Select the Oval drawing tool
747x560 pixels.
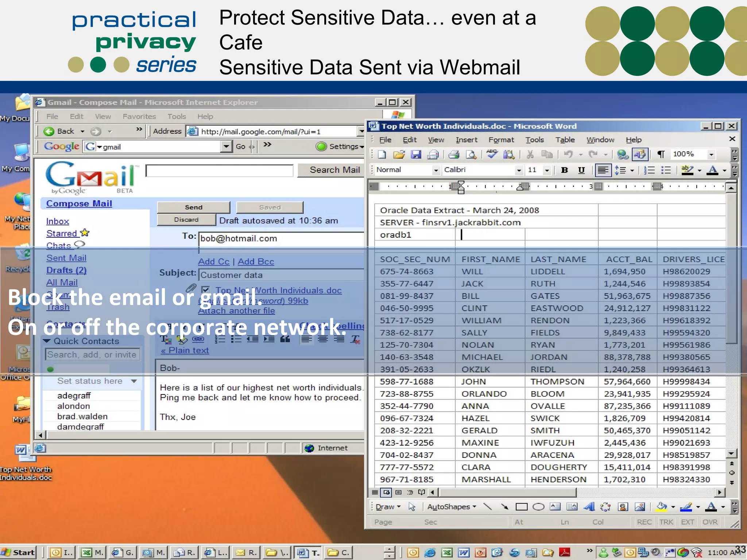click(538, 507)
